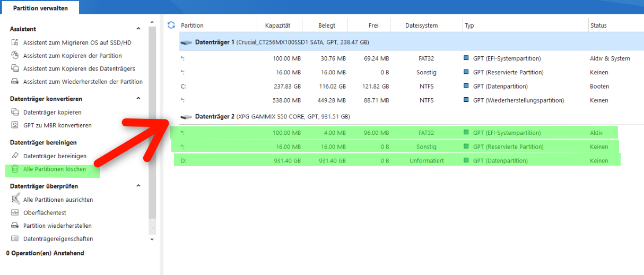Open the Partition verwalten tab
Screen dimensions: 644x275
40,7
